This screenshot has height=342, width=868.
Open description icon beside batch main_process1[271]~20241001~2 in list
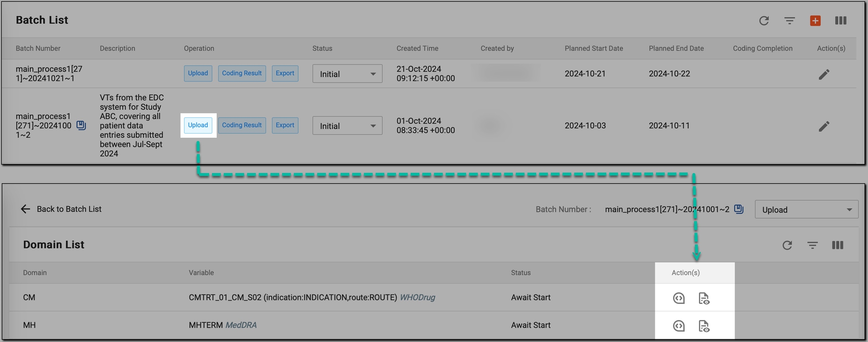(x=81, y=125)
